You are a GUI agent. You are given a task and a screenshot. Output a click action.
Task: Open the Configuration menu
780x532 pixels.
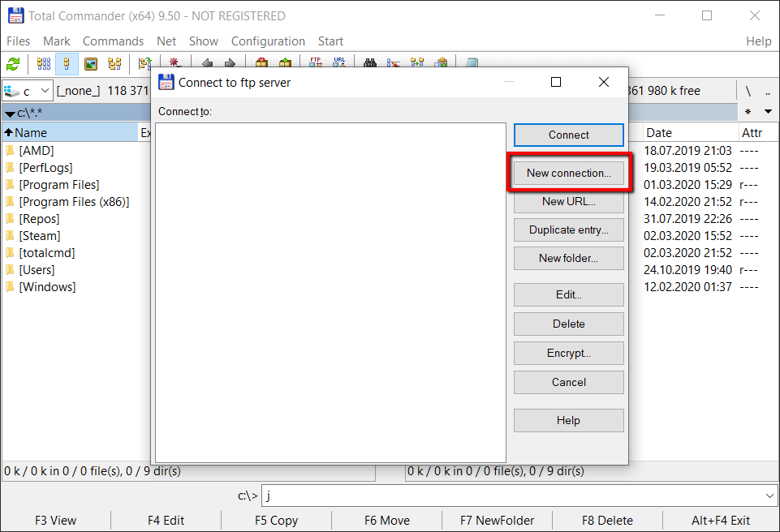tap(268, 41)
